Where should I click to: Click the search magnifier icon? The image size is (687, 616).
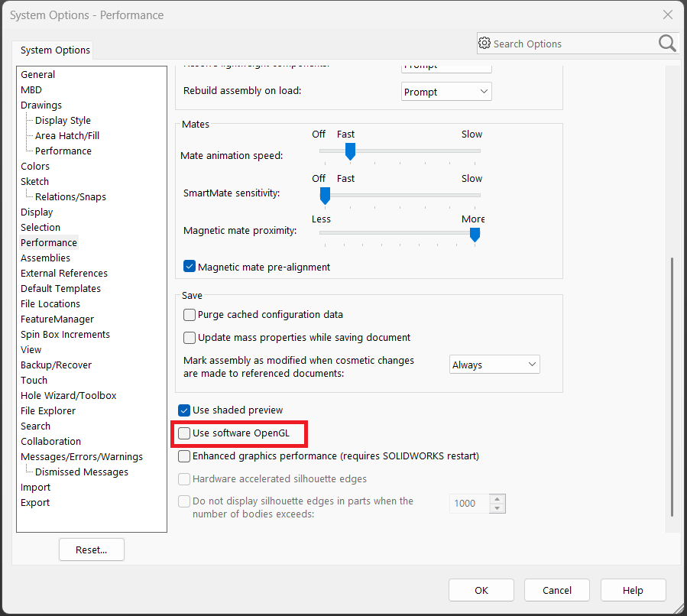coord(666,44)
